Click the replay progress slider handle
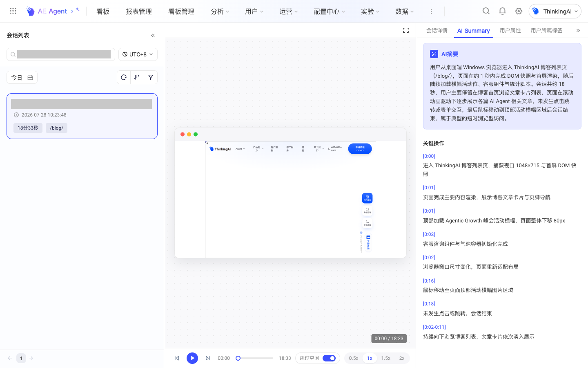The width and height of the screenshot is (588, 368). 238,358
